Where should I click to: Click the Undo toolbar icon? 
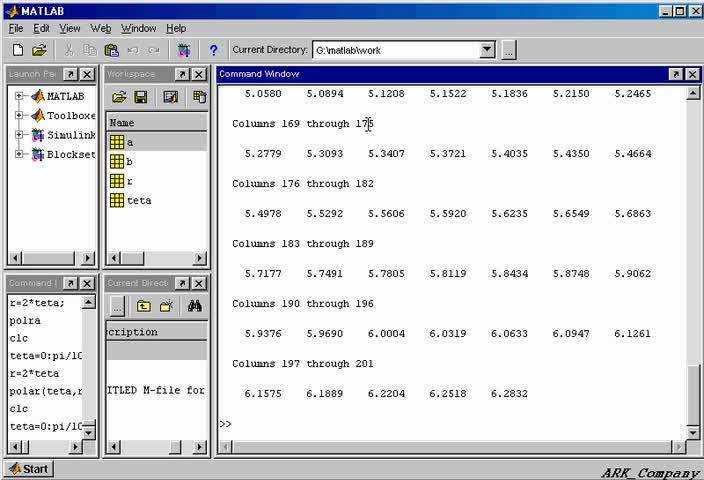pyautogui.click(x=133, y=50)
